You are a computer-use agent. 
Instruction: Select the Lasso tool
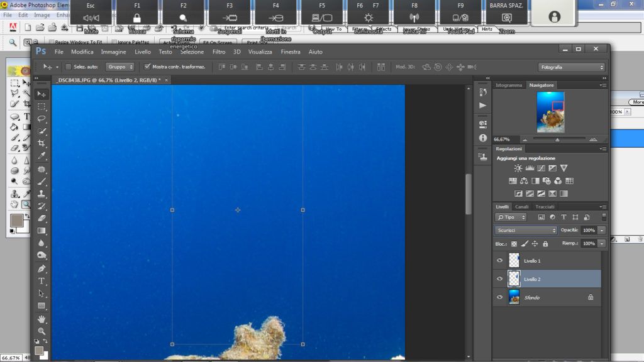pyautogui.click(x=42, y=119)
